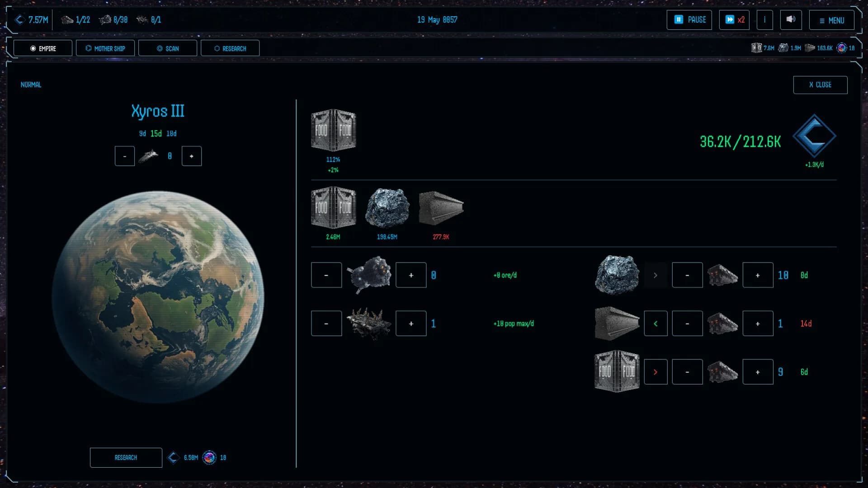Click the cargo ship icon in metal row
Image resolution: width=868 pixels, height=488 pixels.
722,324
